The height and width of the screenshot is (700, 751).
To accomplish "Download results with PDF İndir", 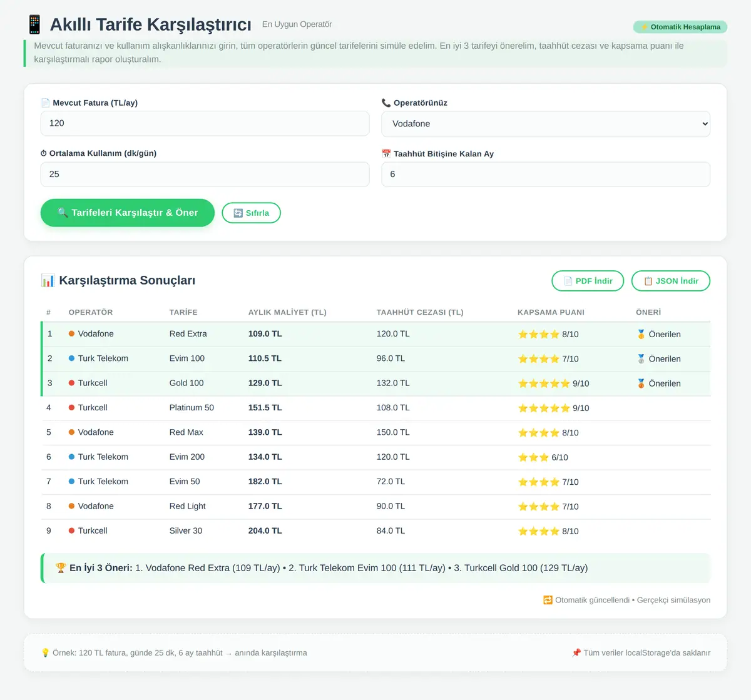I will (x=588, y=281).
